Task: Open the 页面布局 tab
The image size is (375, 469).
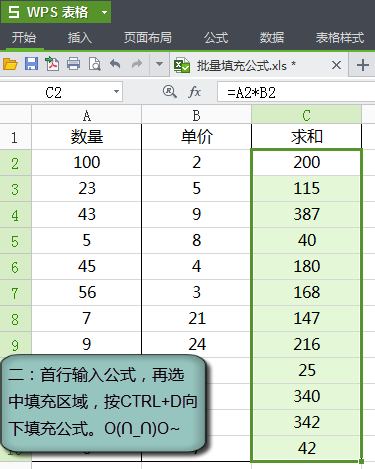Action: 148,37
